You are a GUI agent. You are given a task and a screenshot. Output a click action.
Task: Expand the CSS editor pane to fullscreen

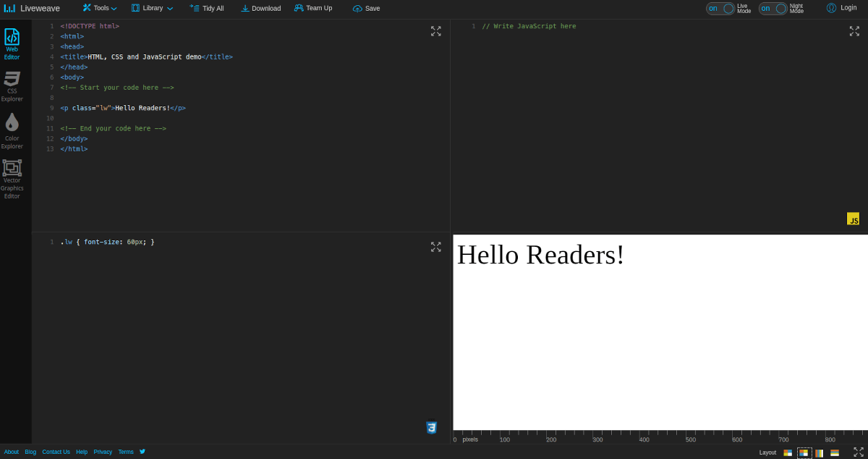pos(436,247)
